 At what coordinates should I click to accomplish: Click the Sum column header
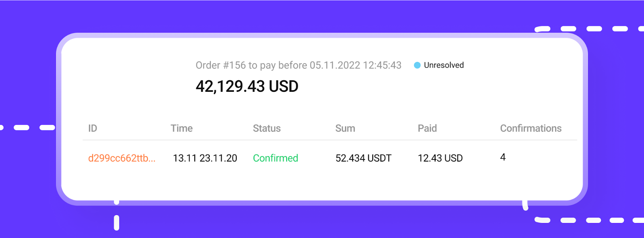click(x=345, y=128)
